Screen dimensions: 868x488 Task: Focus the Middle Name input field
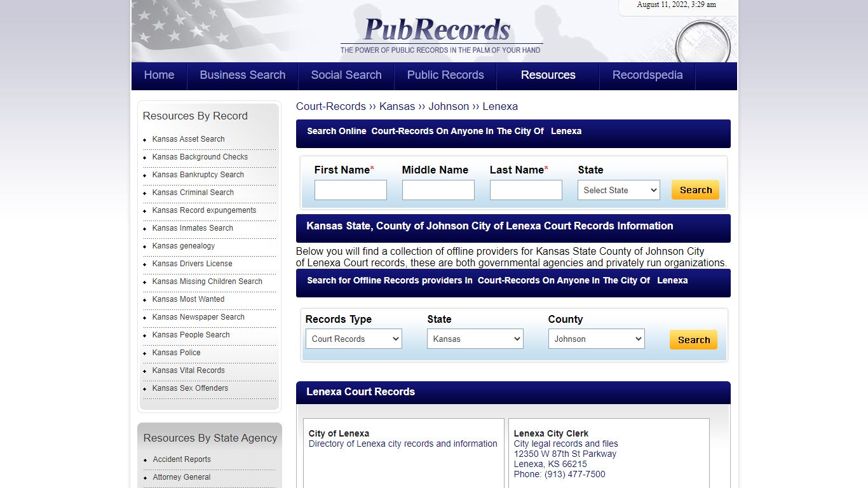click(438, 190)
